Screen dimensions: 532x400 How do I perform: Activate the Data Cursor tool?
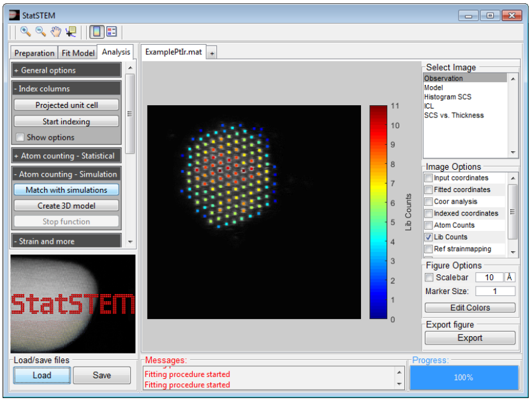tap(70, 31)
